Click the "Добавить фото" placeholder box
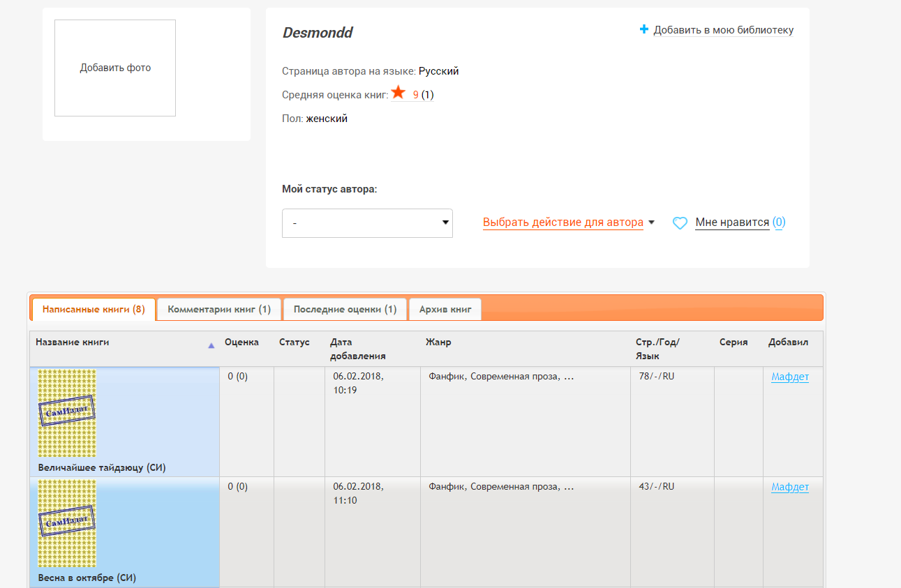 point(115,68)
